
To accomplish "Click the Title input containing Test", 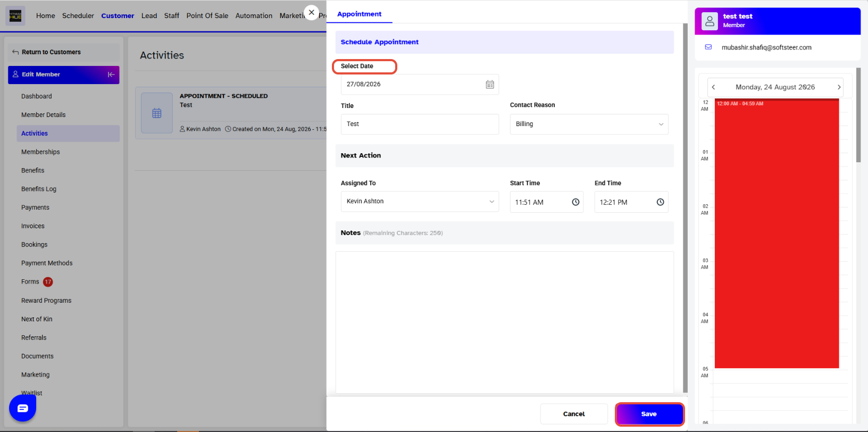I will click(420, 124).
